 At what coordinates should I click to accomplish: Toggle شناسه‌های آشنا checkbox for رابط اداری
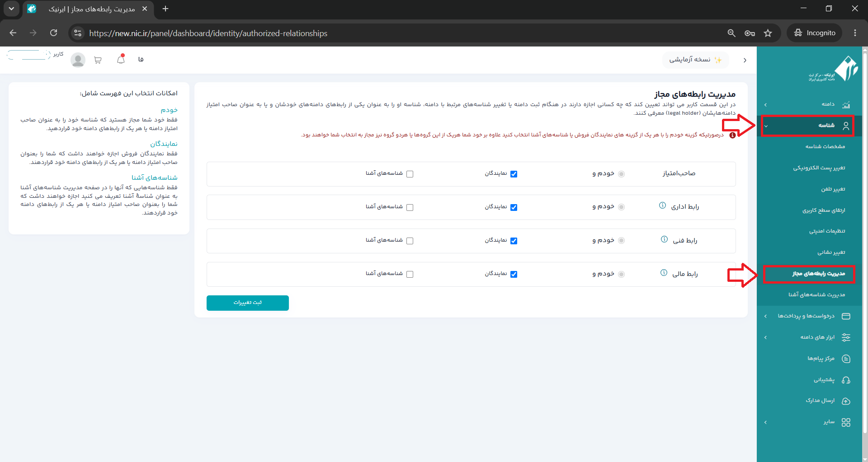click(x=410, y=207)
